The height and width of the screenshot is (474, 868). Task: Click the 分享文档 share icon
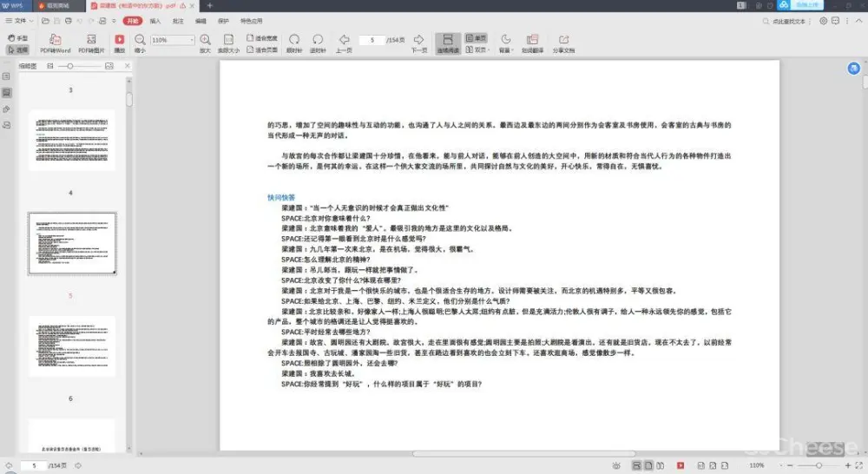563,40
